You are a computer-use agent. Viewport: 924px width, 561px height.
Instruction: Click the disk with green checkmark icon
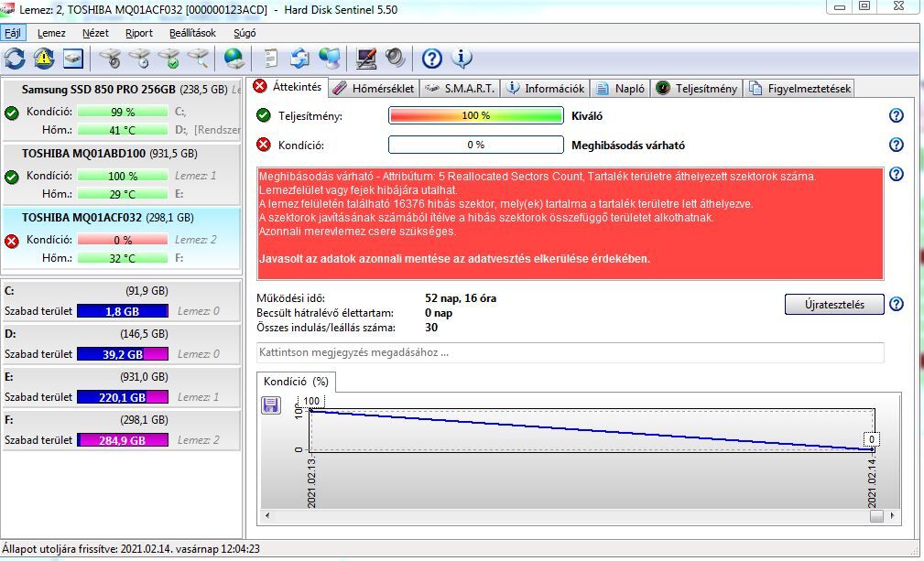168,59
